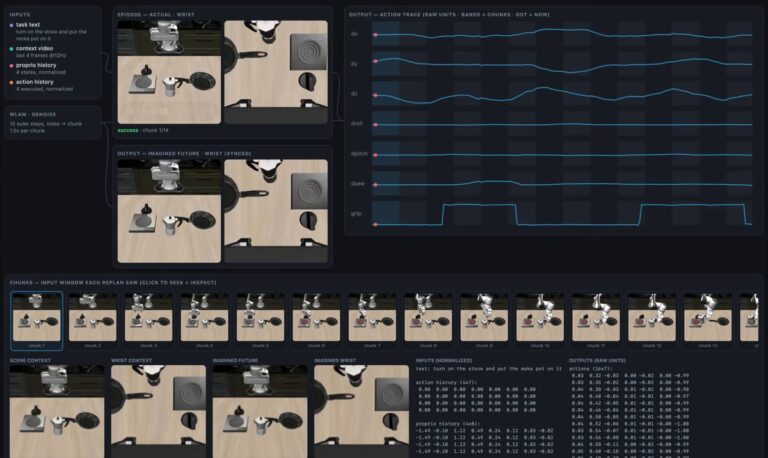Click the red now marker on the dx trace
Screen dimensions: 768x458
[x=376, y=35]
